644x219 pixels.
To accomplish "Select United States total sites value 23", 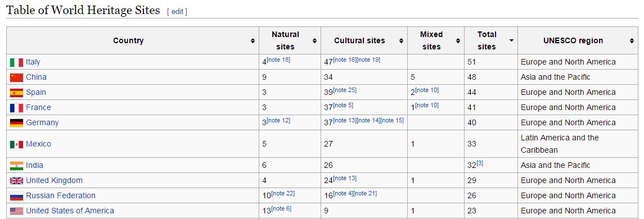I will (x=472, y=211).
